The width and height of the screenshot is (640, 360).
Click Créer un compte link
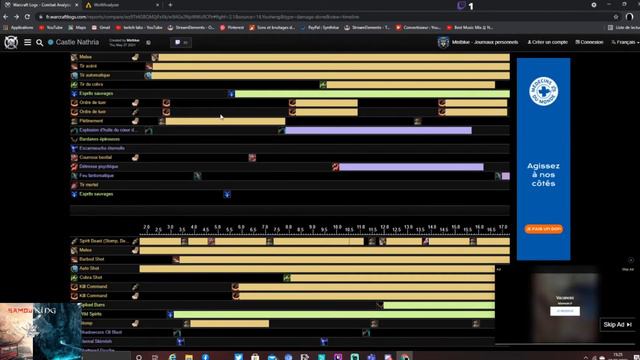[548, 42]
